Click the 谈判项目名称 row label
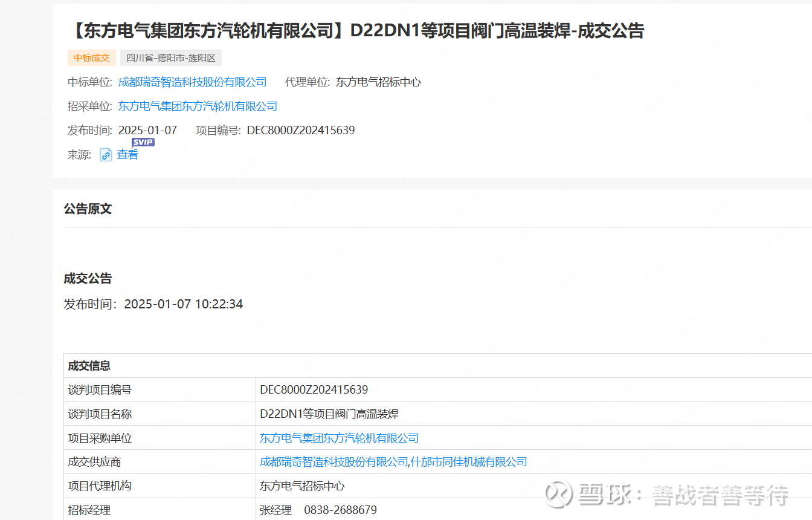 (x=100, y=414)
